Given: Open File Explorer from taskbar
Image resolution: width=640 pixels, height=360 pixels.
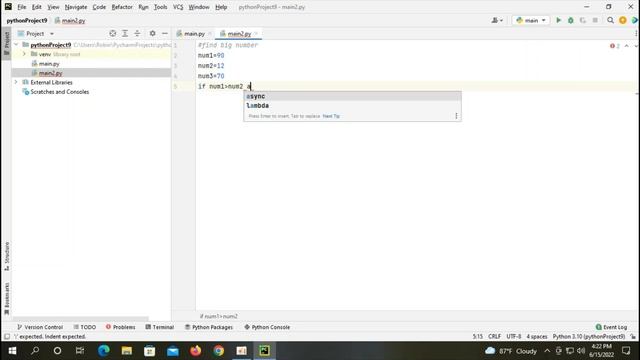Looking at the screenshot, I should tap(127, 351).
